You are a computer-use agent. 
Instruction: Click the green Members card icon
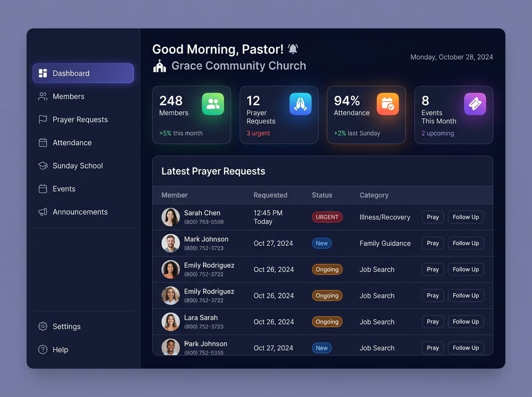213,104
